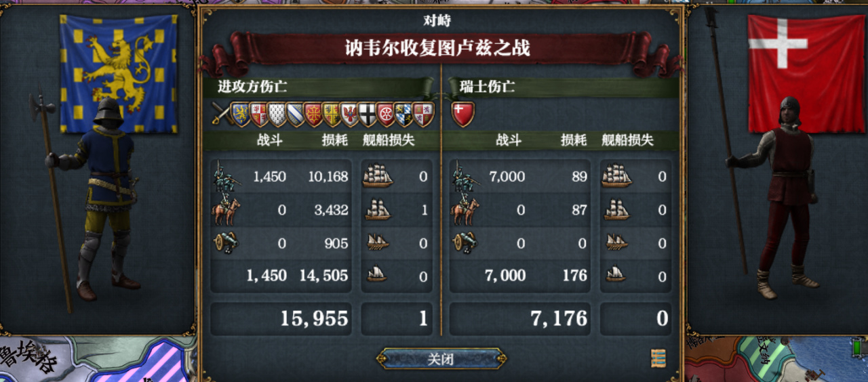Image resolution: width=868 pixels, height=382 pixels.
Task: Open the ledger list icon near bottom right
Action: point(658,358)
